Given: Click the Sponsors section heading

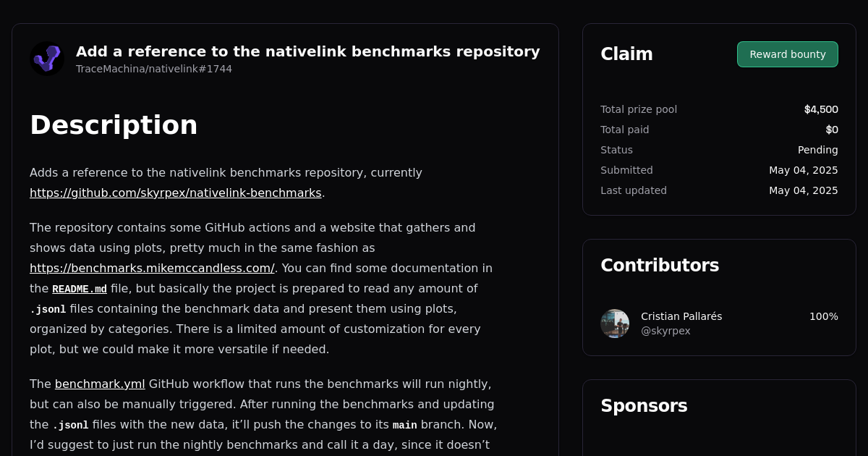Looking at the screenshot, I should coord(644,405).
